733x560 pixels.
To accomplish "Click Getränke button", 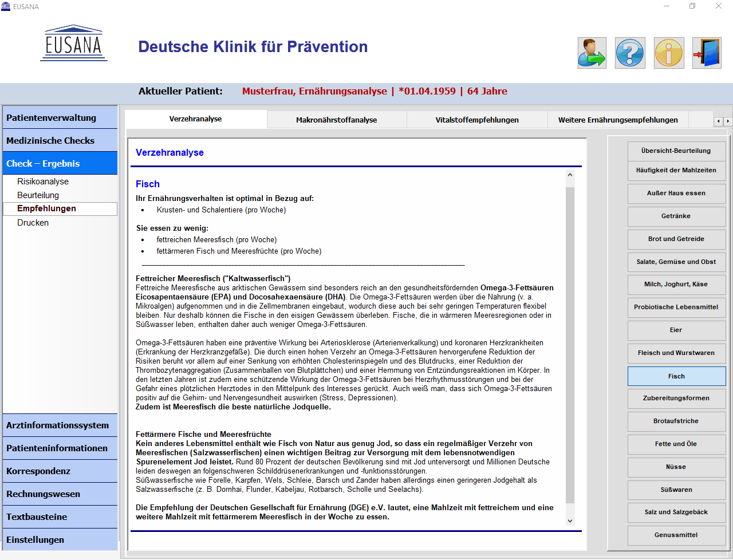I will (676, 216).
